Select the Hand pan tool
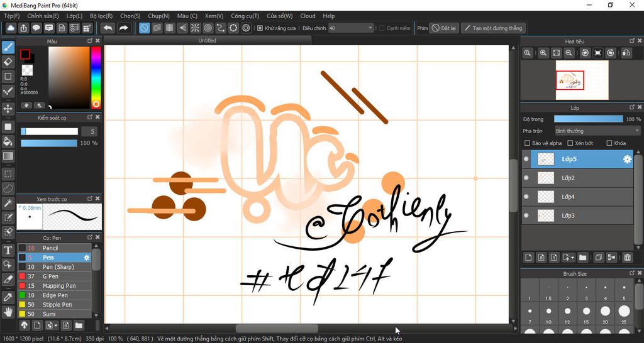 point(8,312)
